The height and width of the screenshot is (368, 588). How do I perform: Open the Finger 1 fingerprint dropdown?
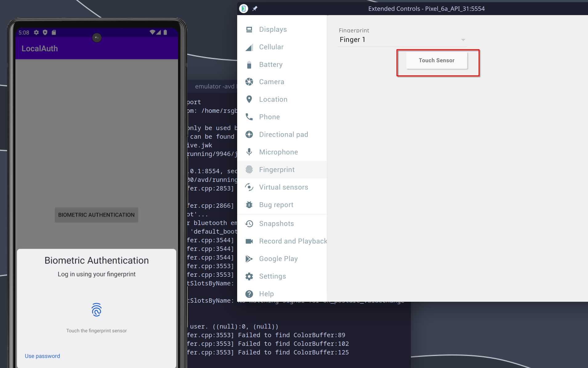click(x=402, y=40)
